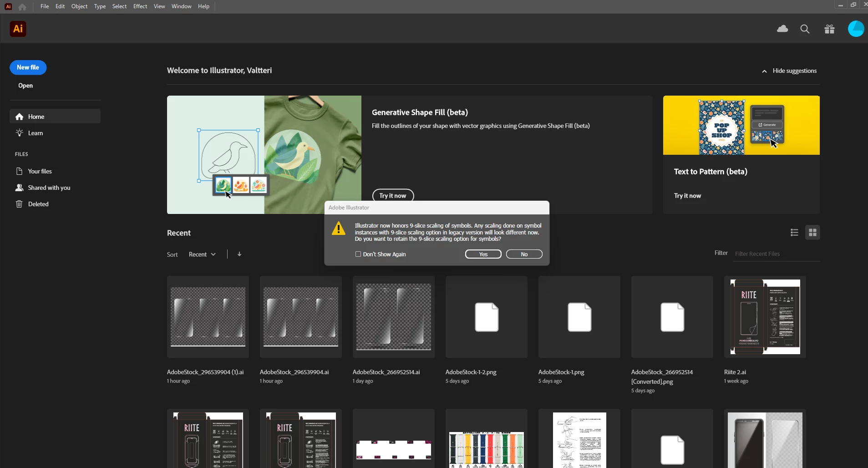Reverse sort order with the arrow icon
The height and width of the screenshot is (468, 868).
click(239, 254)
